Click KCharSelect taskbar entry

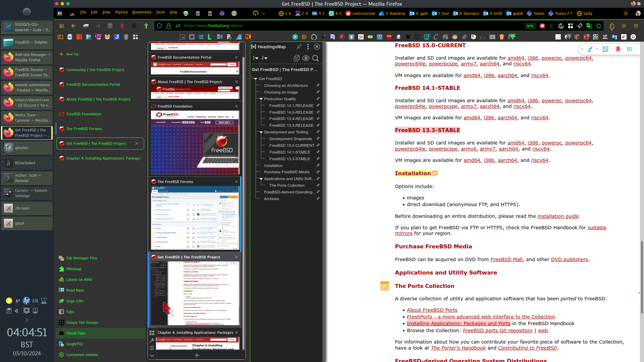(27, 163)
